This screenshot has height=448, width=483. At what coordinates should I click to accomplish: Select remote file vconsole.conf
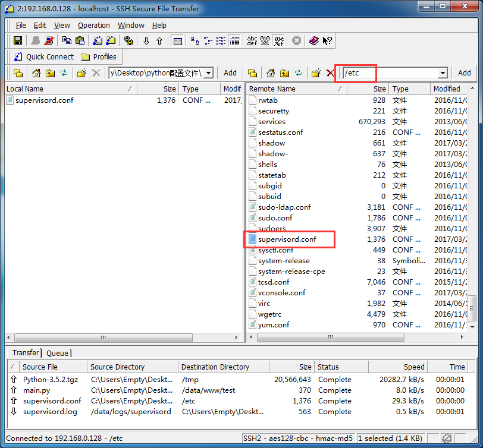281,292
